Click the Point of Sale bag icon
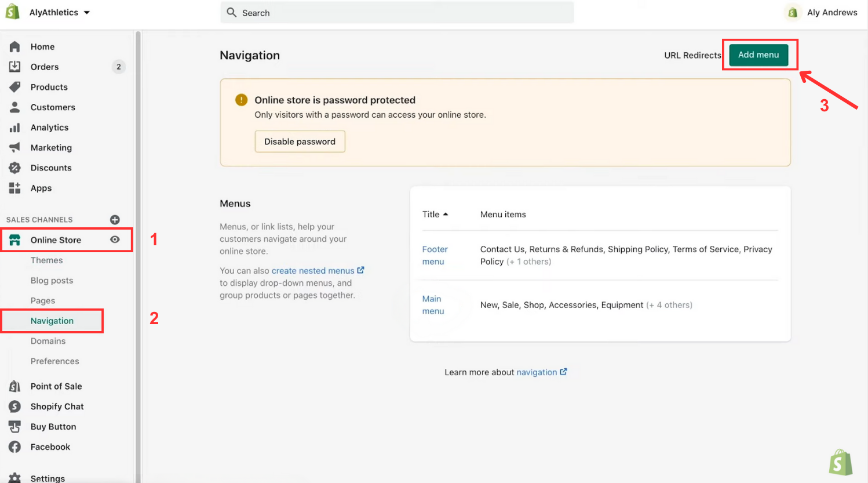This screenshot has width=868, height=483. coord(14,386)
